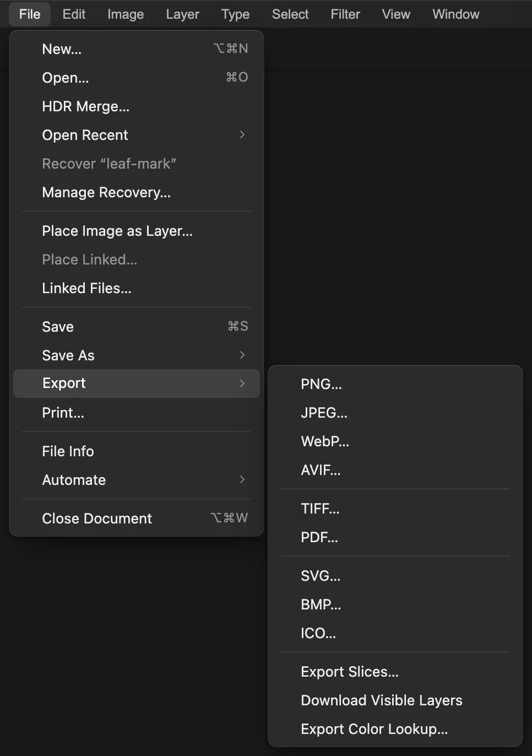Viewport: 532px width, 756px height.
Task: Open the View menu
Action: click(396, 14)
